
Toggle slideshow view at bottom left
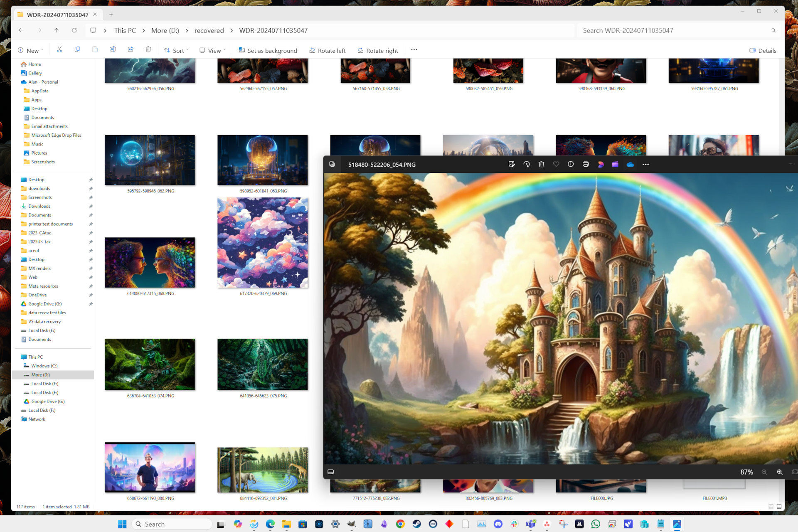(331, 471)
